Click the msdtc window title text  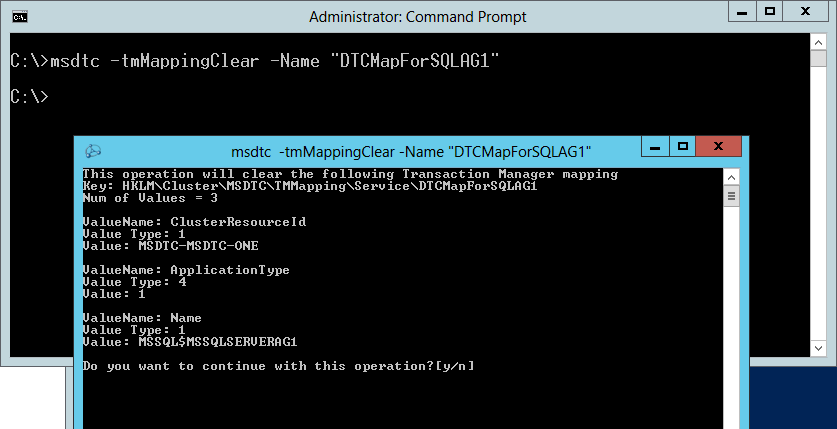click(411, 152)
